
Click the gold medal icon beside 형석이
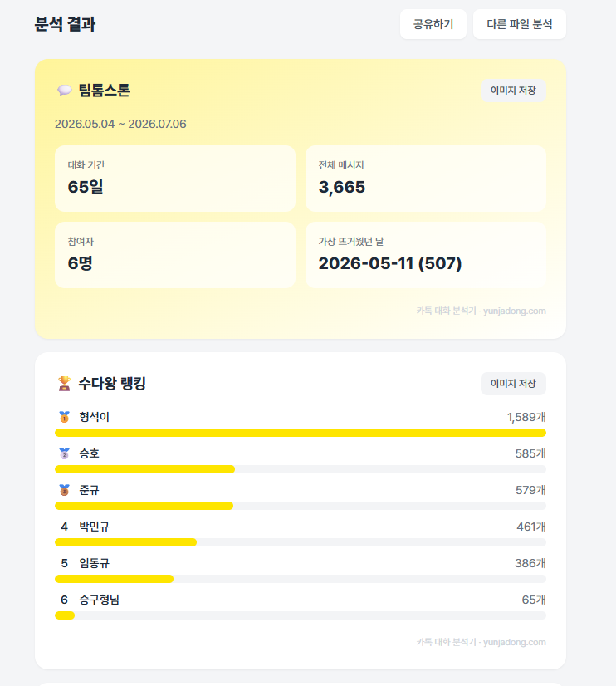[64, 417]
